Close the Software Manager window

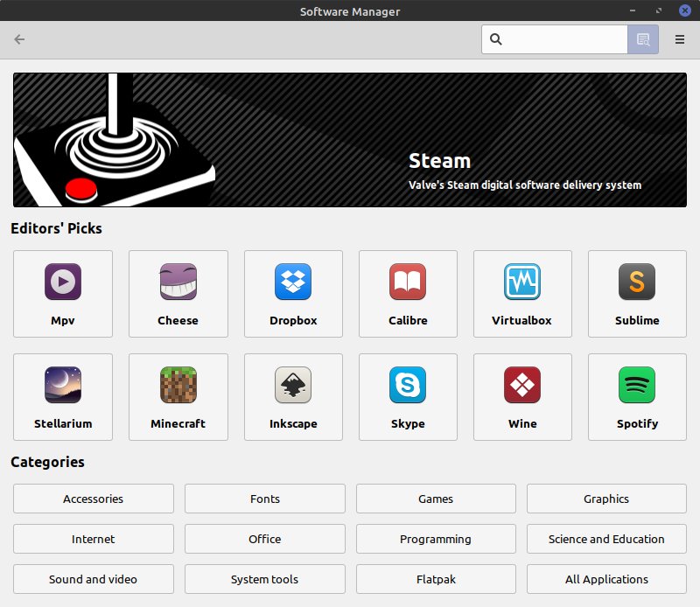click(685, 10)
